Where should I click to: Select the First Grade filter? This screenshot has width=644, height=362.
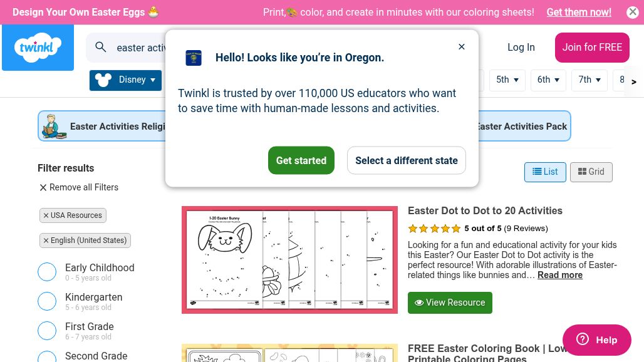[x=47, y=331]
